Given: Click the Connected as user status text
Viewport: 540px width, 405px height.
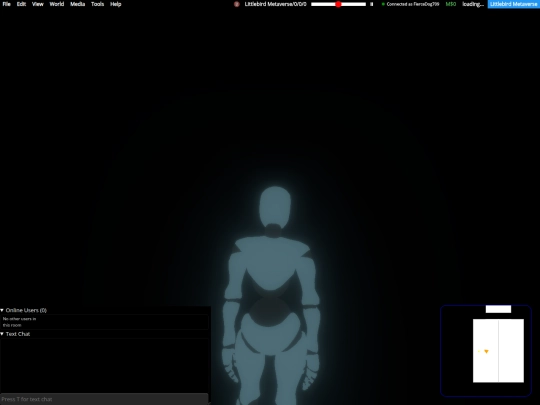Looking at the screenshot, I should tap(413, 4).
